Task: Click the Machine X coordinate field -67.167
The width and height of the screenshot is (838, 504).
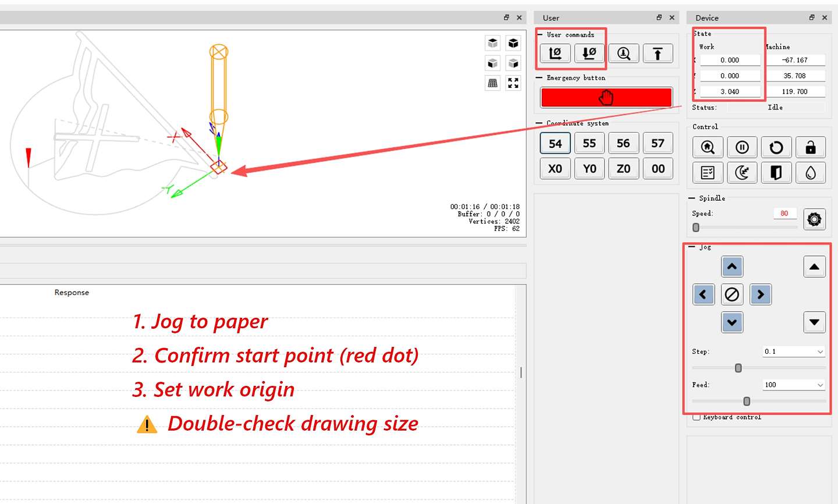Action: 795,60
